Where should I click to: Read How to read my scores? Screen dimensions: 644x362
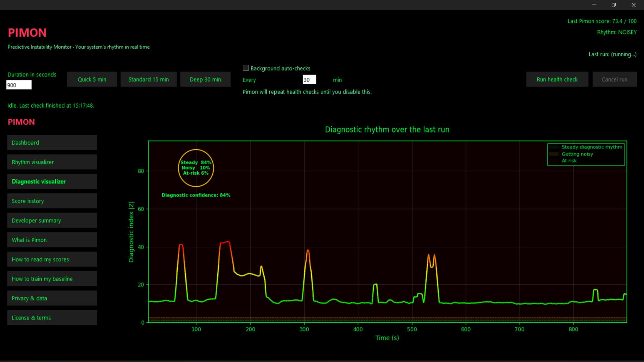pos(52,259)
